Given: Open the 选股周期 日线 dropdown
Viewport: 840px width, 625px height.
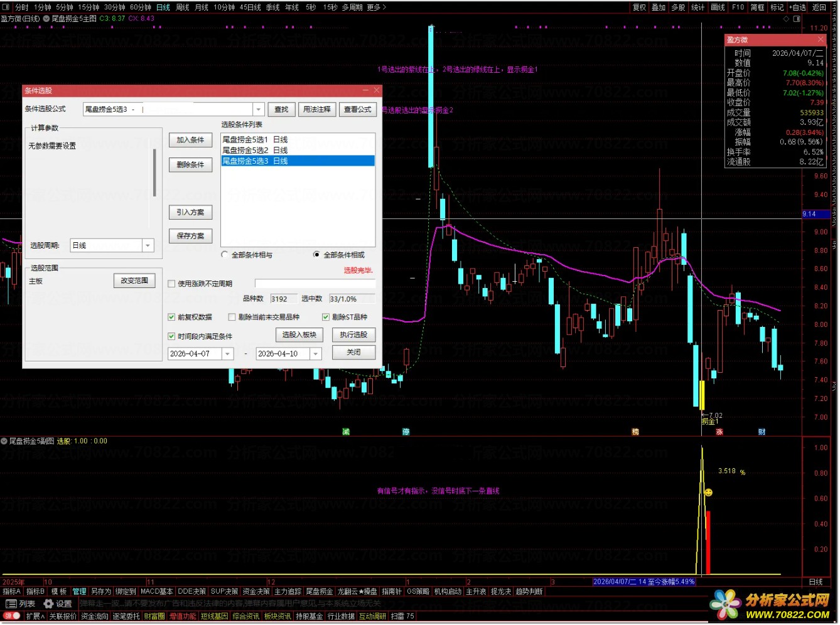Looking at the screenshot, I should pos(148,245).
